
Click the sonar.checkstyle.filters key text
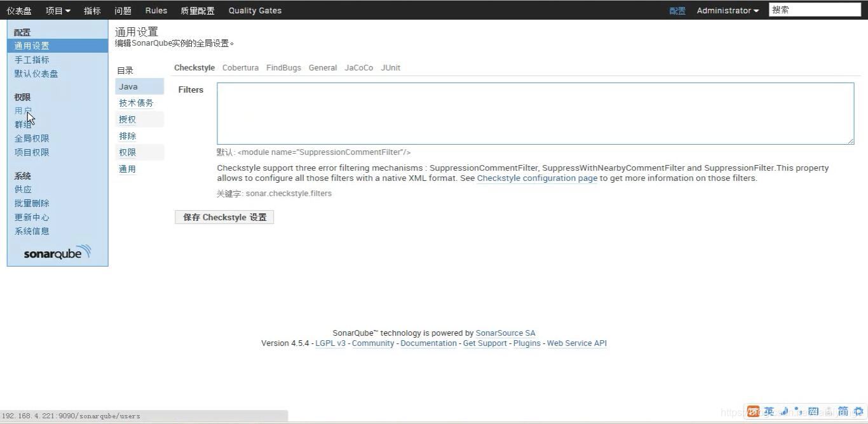tap(288, 194)
